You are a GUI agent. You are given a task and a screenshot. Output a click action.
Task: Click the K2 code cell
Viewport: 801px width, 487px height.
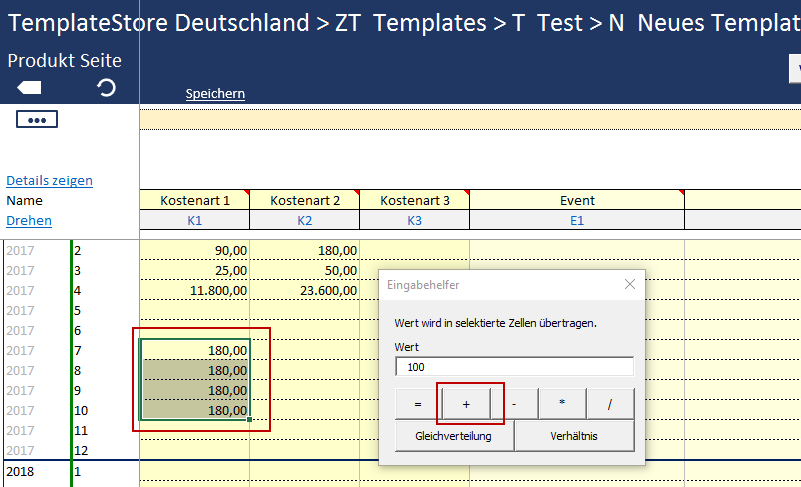click(x=304, y=220)
